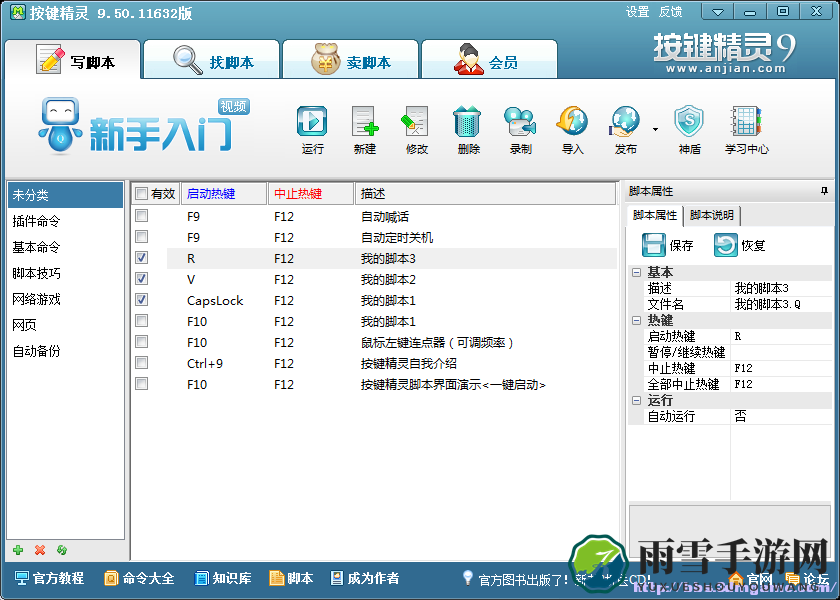Click the 运行 (Run) toolbar icon
This screenshot has width=840, height=600.
pos(312,122)
